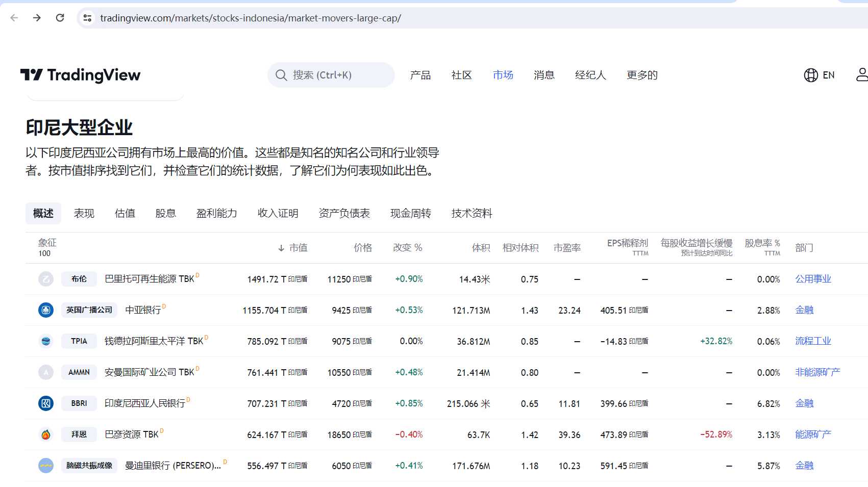Open the 社区 menu
868x487 pixels.
click(x=462, y=75)
